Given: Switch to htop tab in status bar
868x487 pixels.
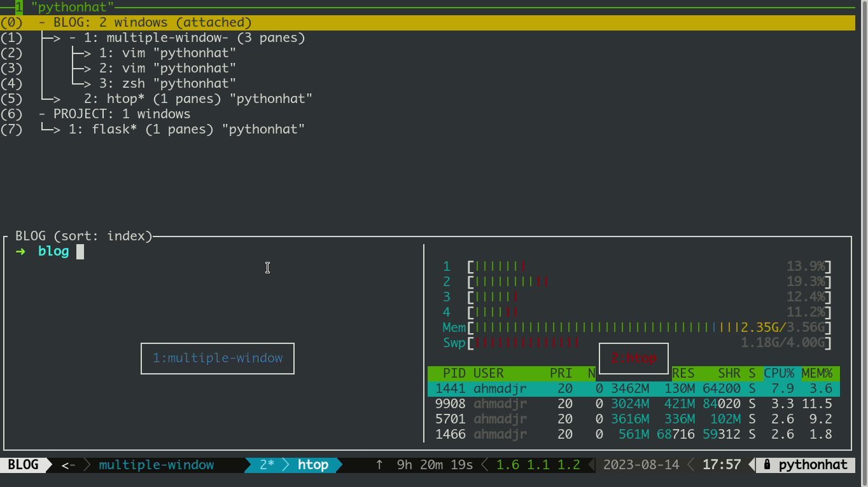Looking at the screenshot, I should [x=312, y=465].
